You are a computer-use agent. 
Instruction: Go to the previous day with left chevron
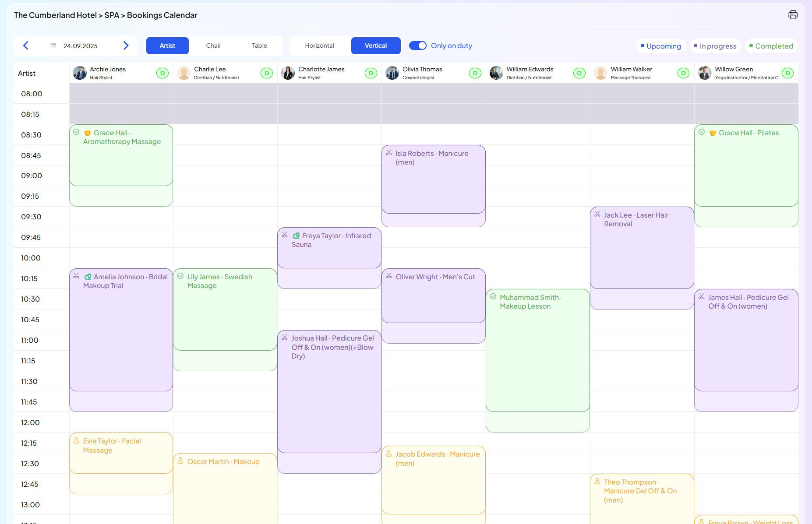pos(26,46)
